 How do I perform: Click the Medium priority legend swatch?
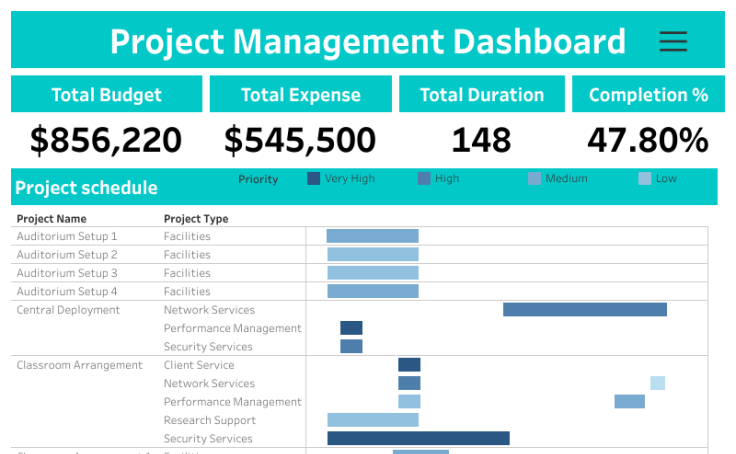click(x=534, y=179)
